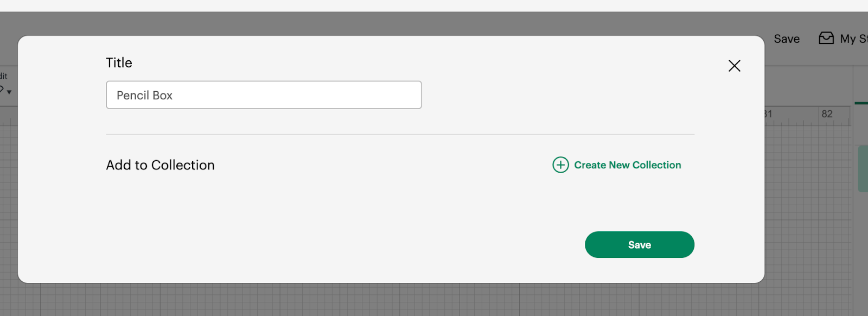
Task: Choose the Create New Collection link
Action: click(628, 165)
